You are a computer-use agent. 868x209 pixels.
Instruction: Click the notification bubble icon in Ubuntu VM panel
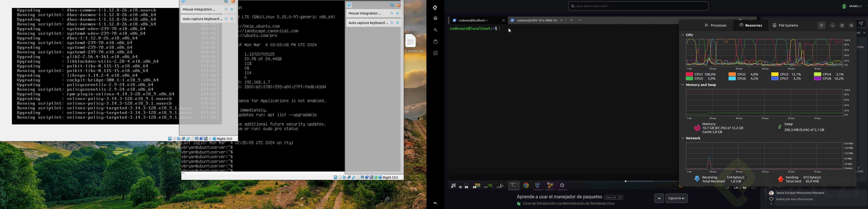tap(349, 5)
